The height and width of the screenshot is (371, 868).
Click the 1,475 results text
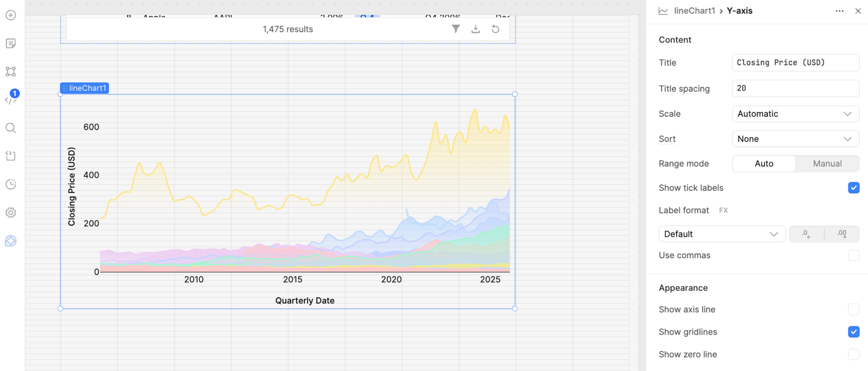(288, 29)
